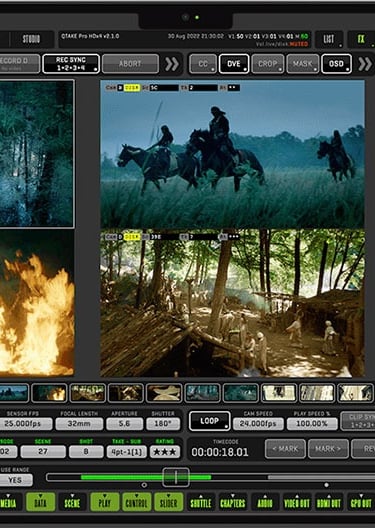This screenshot has height=528, width=375.
Task: Toggle Use Range YES button
Action: (16, 480)
